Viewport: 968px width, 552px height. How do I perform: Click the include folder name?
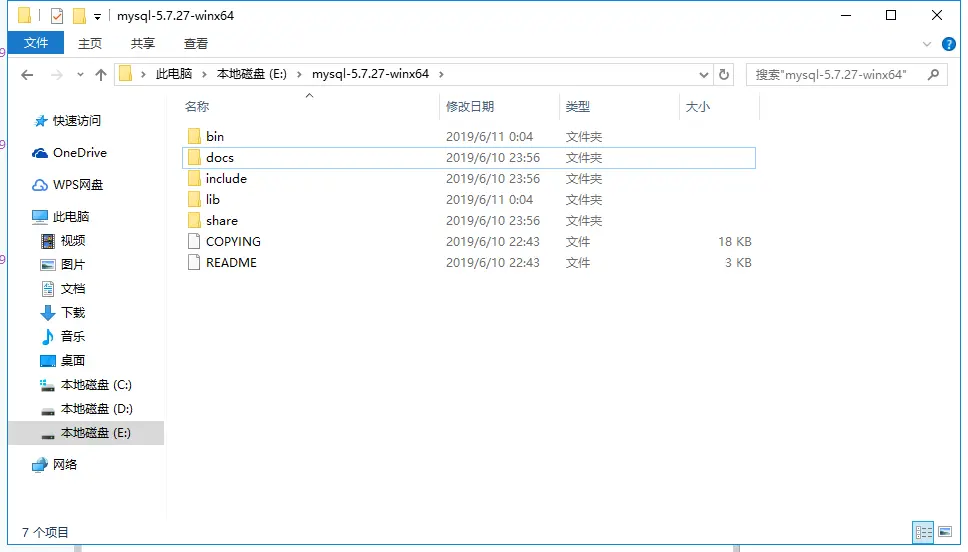tap(226, 178)
